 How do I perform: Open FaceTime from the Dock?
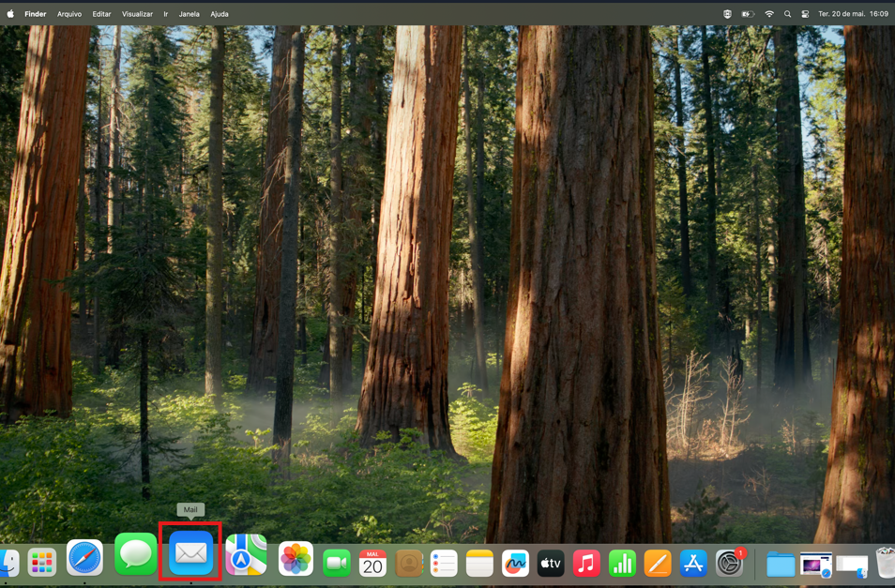tap(337, 563)
